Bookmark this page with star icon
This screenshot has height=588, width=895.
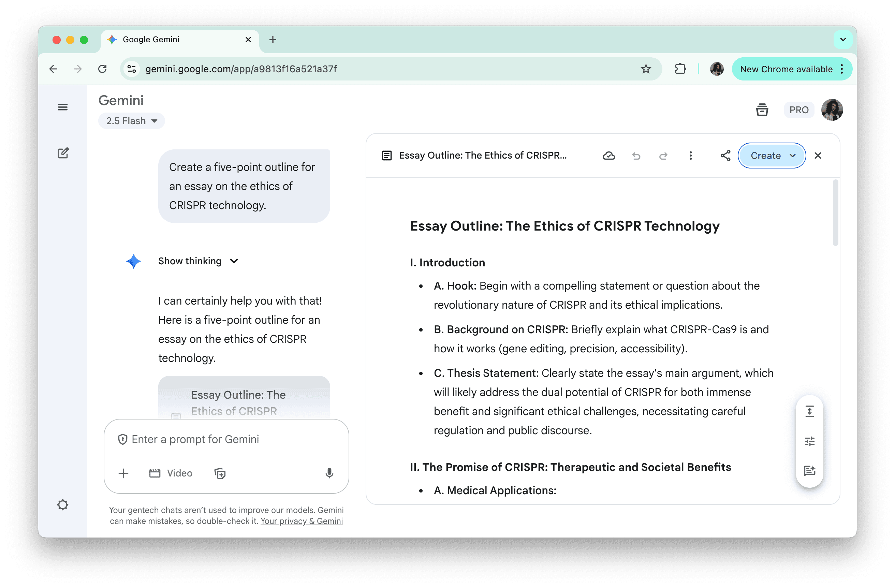[646, 69]
